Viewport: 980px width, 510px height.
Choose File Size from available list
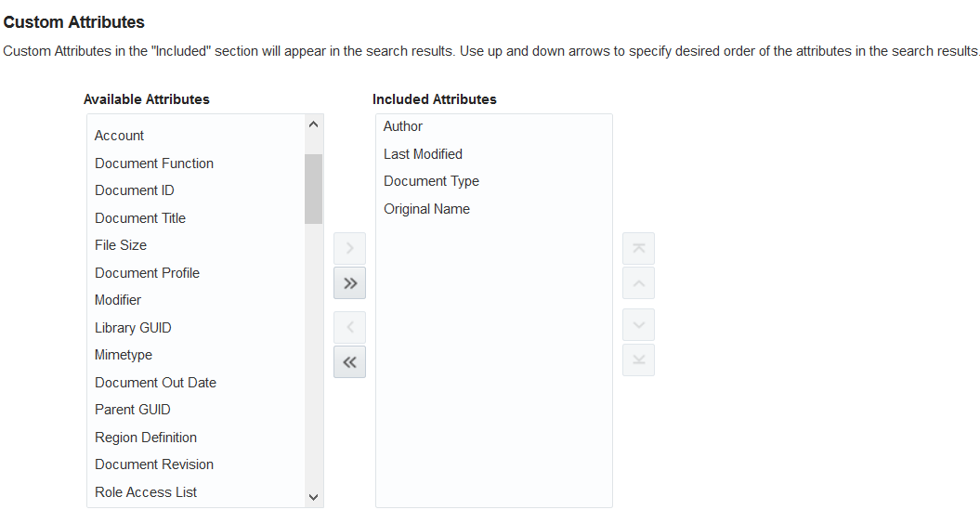pos(196,245)
